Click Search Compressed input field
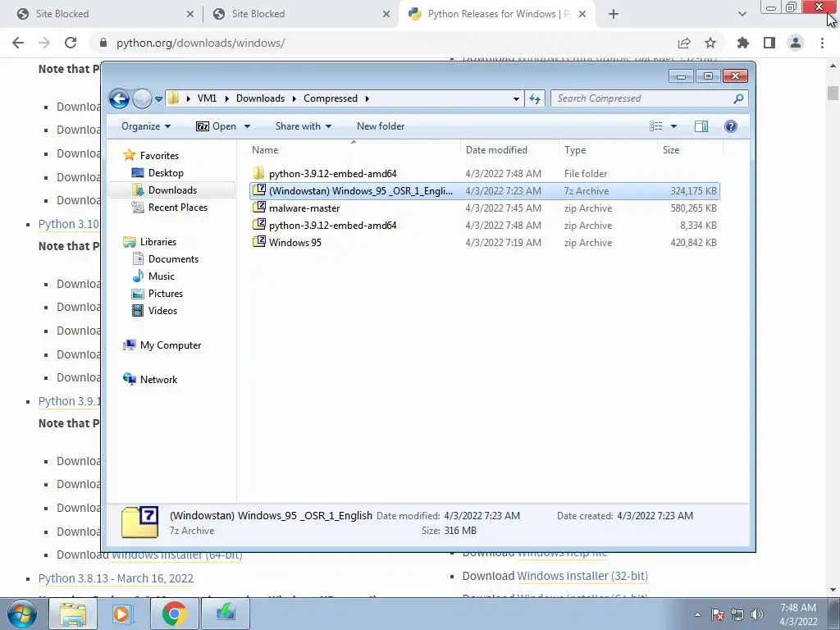Screen dimensions: 840x630 (x=642, y=98)
